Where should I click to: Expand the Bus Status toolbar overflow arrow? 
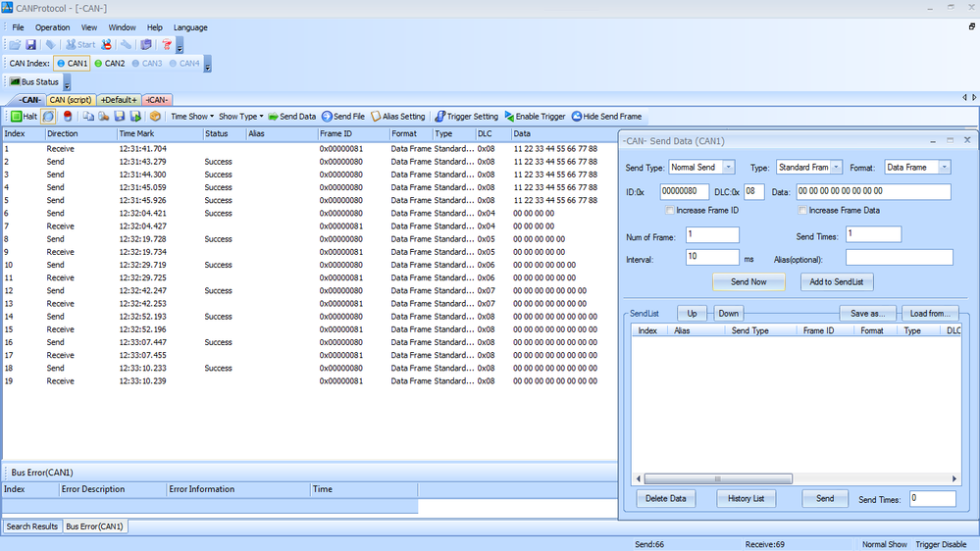coord(67,83)
